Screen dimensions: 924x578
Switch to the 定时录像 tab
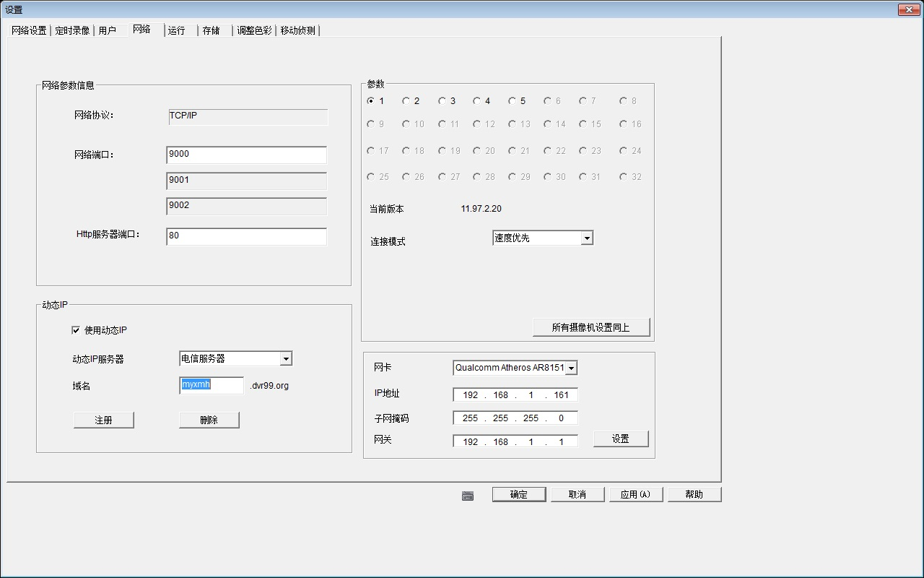[x=72, y=30]
